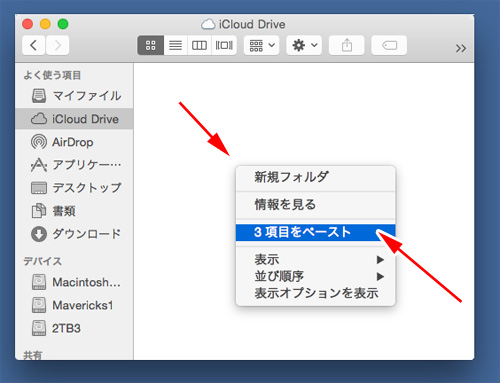The height and width of the screenshot is (383, 500).
Task: Click the green zoom window button
Action: pyautogui.click(x=63, y=24)
